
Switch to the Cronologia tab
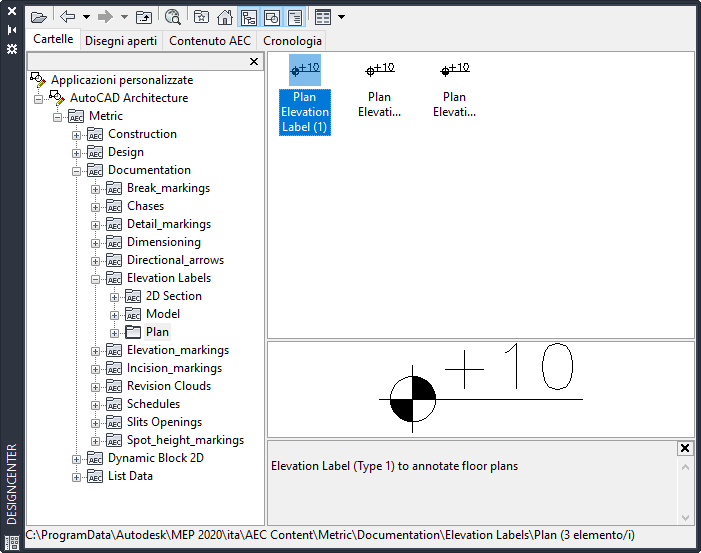(292, 41)
